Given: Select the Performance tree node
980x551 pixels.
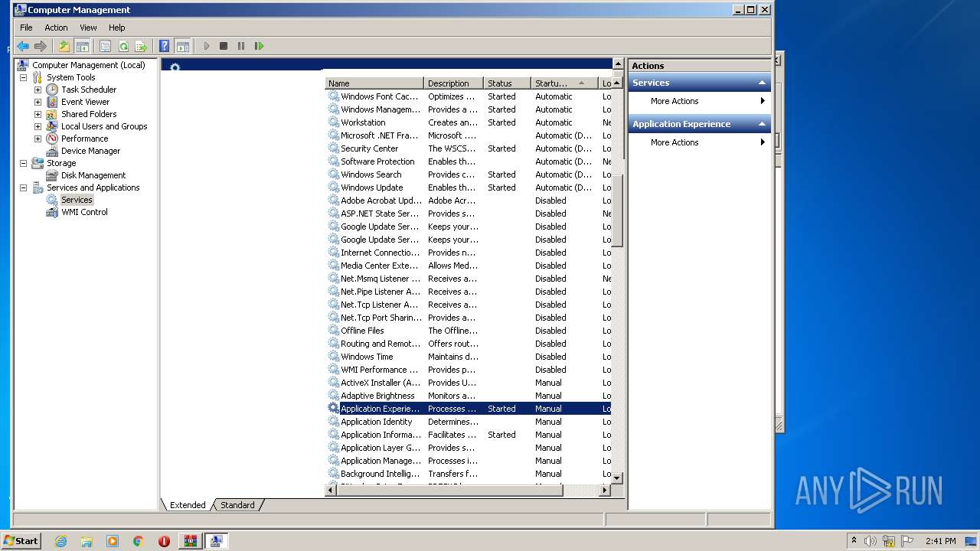Looking at the screenshot, I should coord(84,139).
